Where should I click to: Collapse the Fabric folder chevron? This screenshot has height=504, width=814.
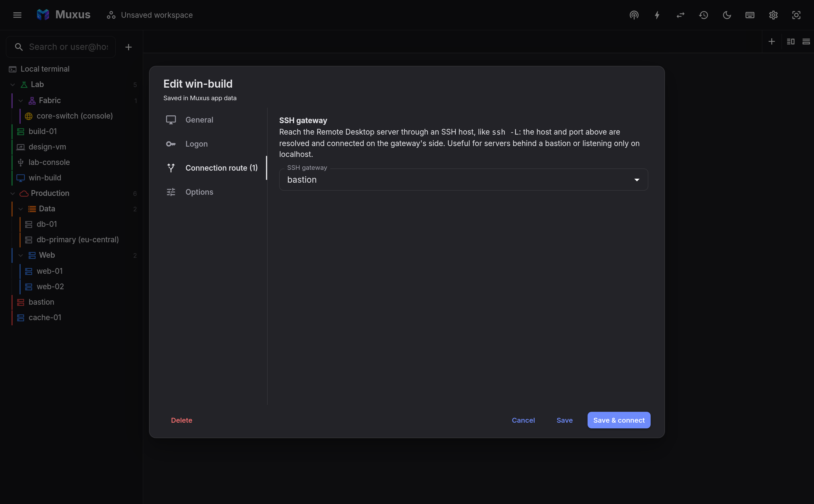pos(21,101)
